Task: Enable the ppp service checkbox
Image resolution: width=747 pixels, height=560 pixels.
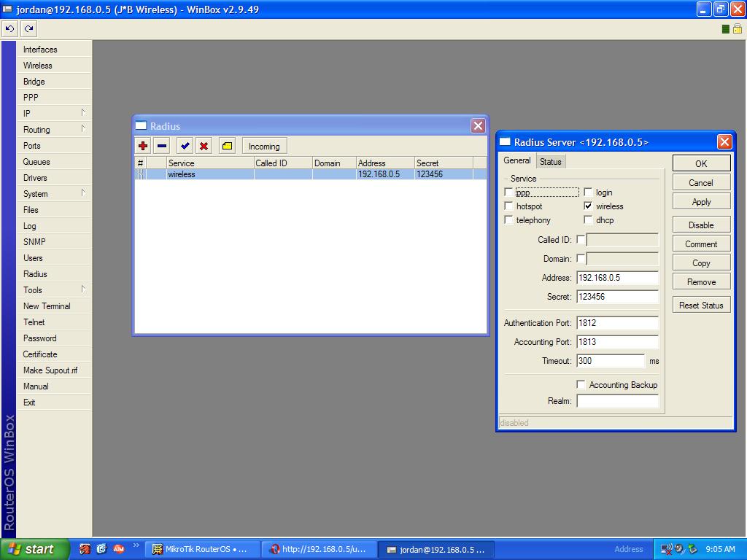Action: (x=508, y=192)
